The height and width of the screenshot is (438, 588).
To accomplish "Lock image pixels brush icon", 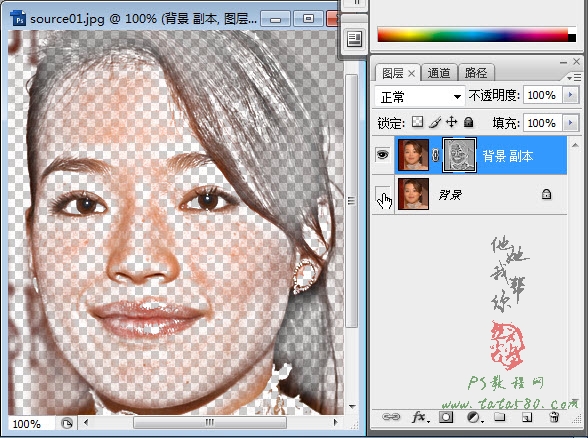I will click(x=435, y=122).
